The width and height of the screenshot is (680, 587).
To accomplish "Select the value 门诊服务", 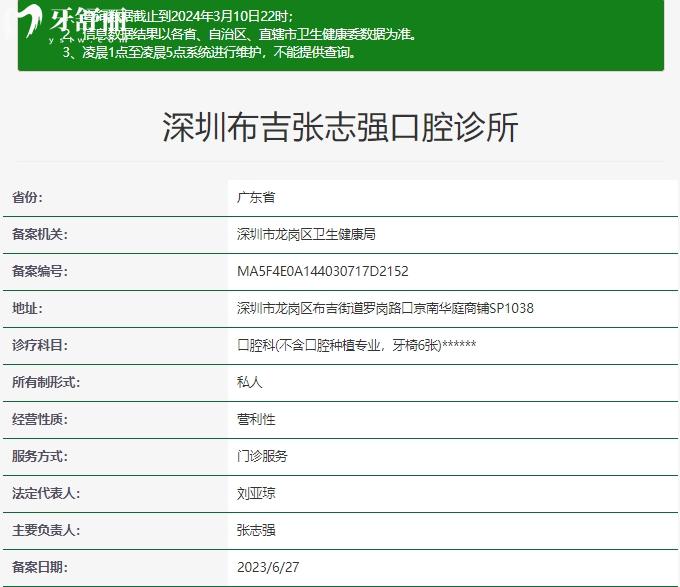I will [262, 456].
